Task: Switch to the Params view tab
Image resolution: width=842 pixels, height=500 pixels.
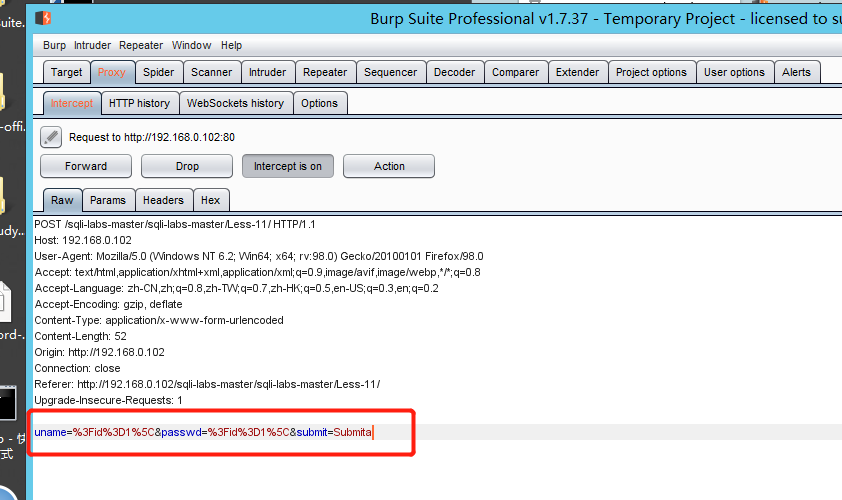Action: tap(108, 200)
